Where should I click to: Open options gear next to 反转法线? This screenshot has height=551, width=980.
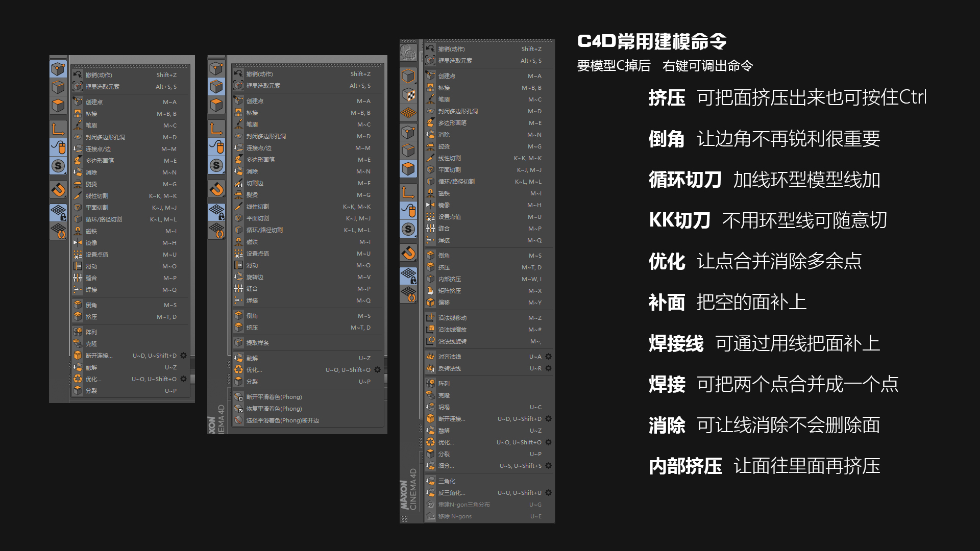tap(548, 368)
